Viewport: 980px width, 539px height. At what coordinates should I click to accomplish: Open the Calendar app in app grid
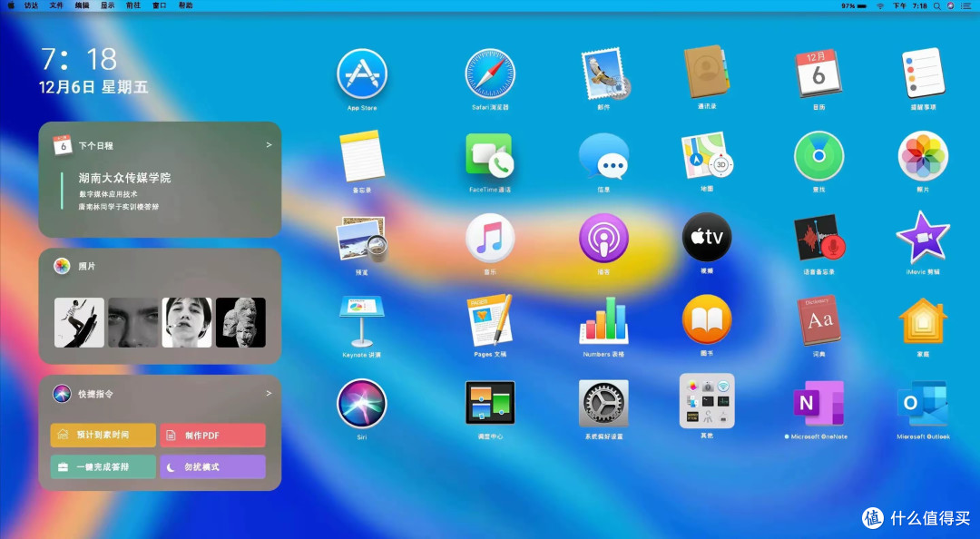[818, 73]
